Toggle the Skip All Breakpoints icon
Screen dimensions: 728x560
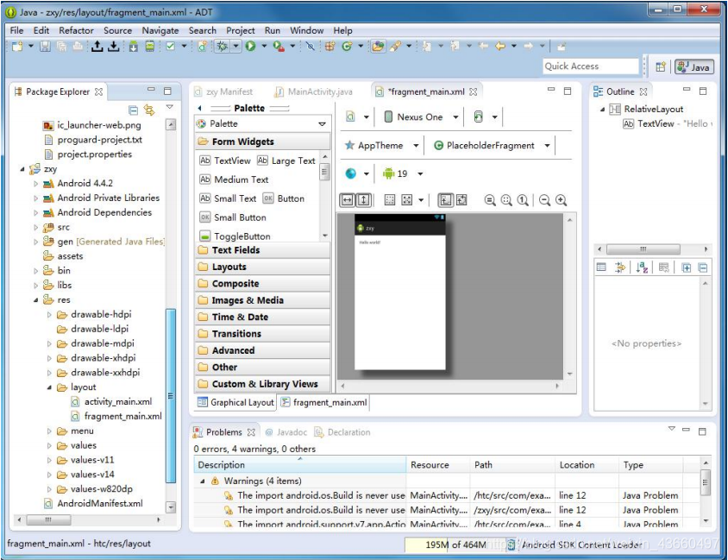click(311, 46)
